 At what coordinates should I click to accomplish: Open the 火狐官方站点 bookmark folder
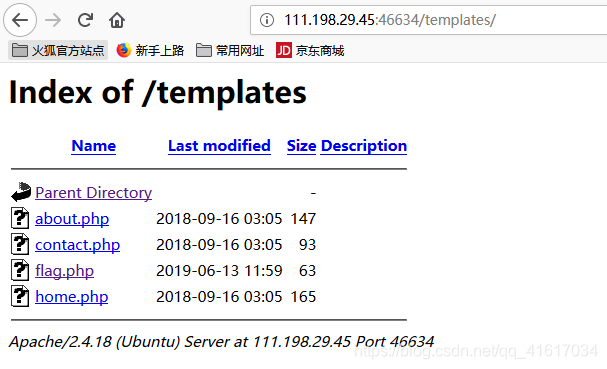coord(58,50)
